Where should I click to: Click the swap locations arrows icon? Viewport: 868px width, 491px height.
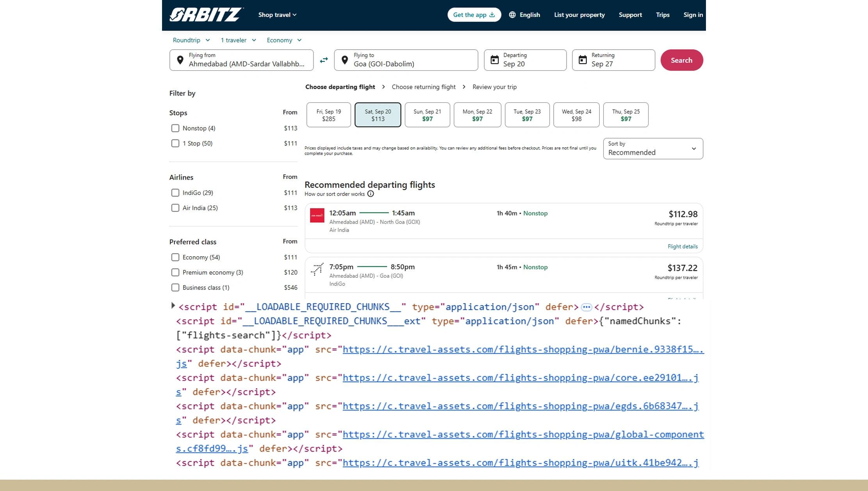(x=323, y=60)
